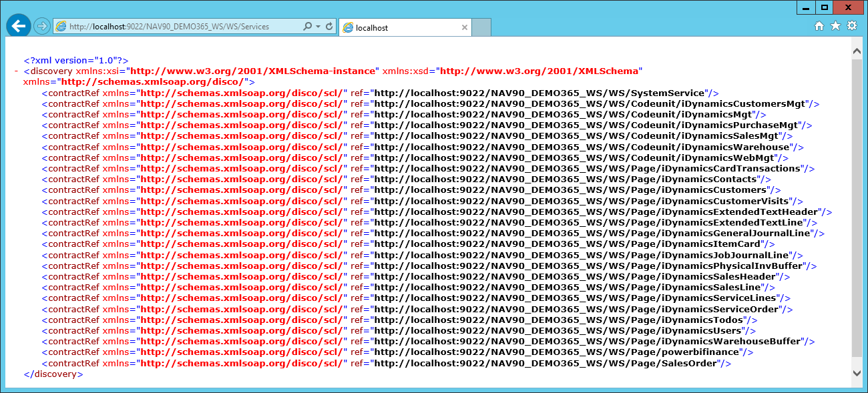Click the xmlns disco namespace URL
Image resolution: width=868 pixels, height=393 pixels.
coord(154,81)
